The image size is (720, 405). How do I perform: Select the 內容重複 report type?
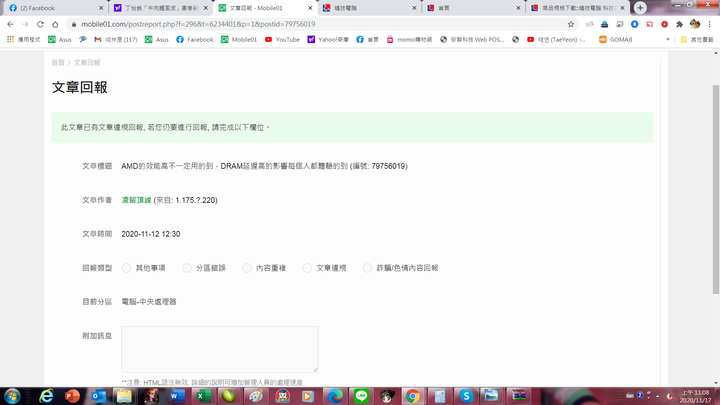click(247, 268)
